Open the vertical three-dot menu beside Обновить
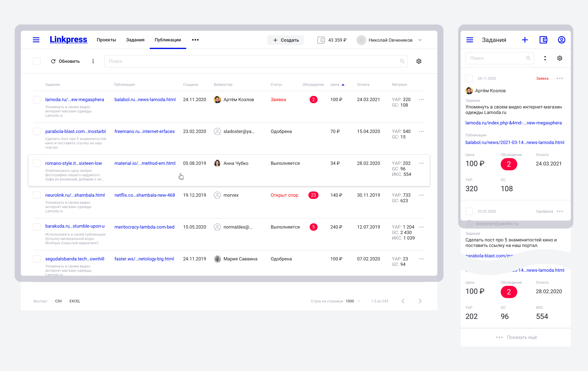This screenshot has height=371, width=588. pyautogui.click(x=93, y=61)
